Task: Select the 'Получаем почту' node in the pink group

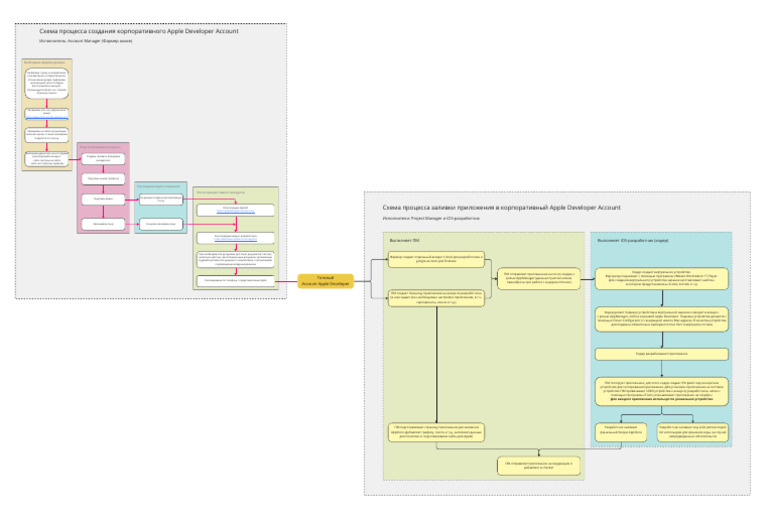Action: [x=103, y=199]
